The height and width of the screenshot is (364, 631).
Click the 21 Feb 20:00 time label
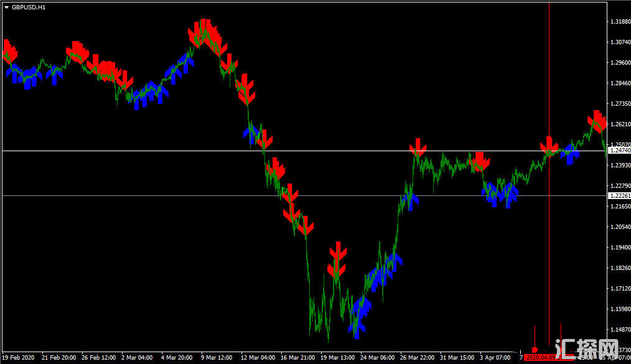pos(58,357)
